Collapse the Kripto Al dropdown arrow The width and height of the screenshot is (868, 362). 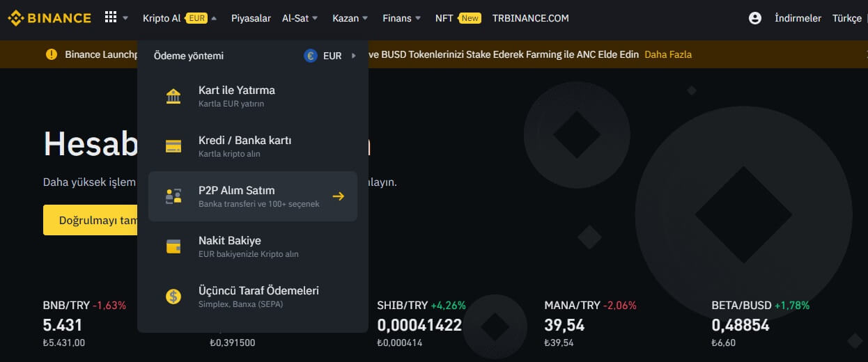pyautogui.click(x=214, y=18)
